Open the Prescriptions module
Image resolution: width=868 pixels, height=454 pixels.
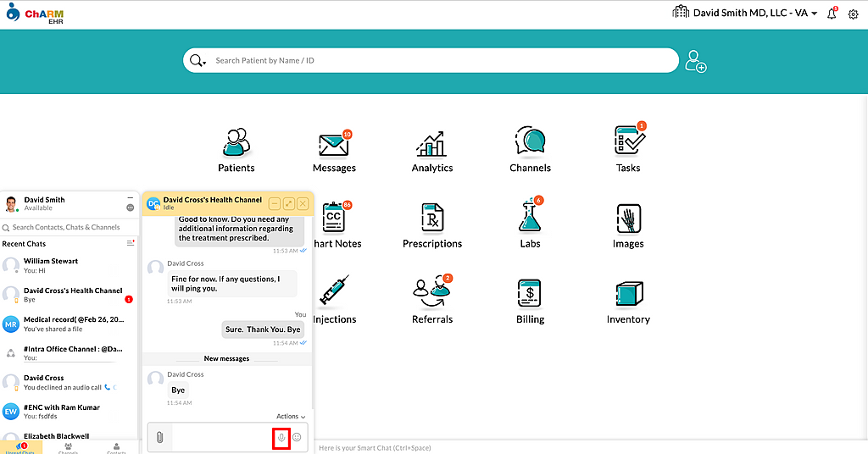432,224
